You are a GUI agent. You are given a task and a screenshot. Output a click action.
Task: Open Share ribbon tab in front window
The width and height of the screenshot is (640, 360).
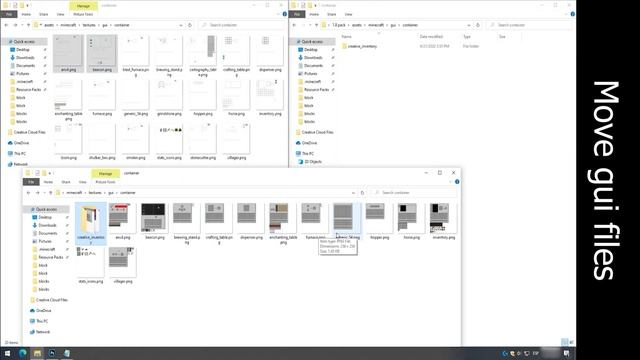(66, 182)
